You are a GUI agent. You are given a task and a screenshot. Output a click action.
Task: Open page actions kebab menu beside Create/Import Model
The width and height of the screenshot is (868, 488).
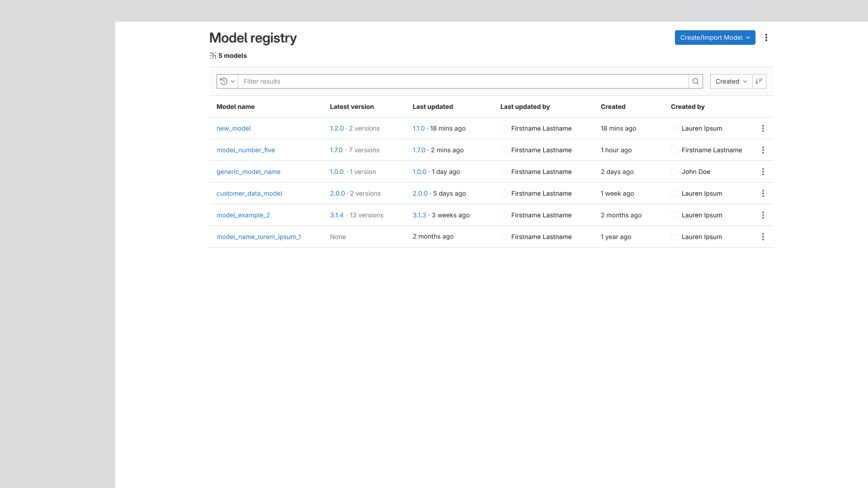click(766, 38)
